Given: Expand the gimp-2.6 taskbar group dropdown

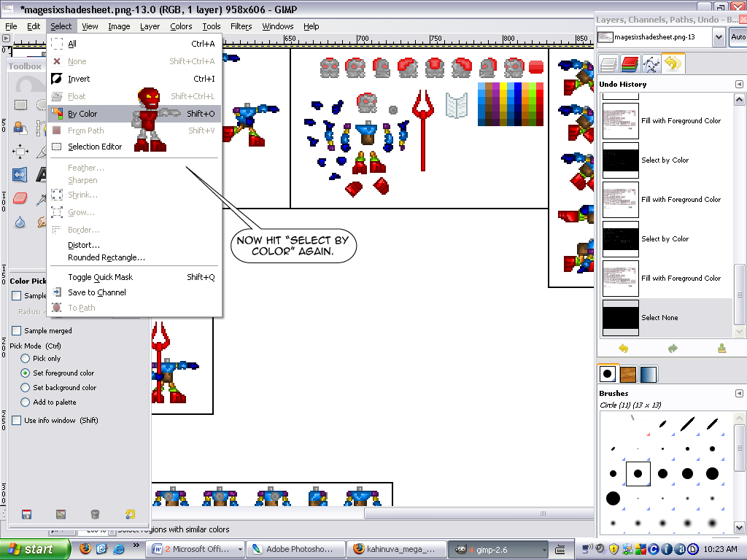Looking at the screenshot, I should pyautogui.click(x=544, y=550).
